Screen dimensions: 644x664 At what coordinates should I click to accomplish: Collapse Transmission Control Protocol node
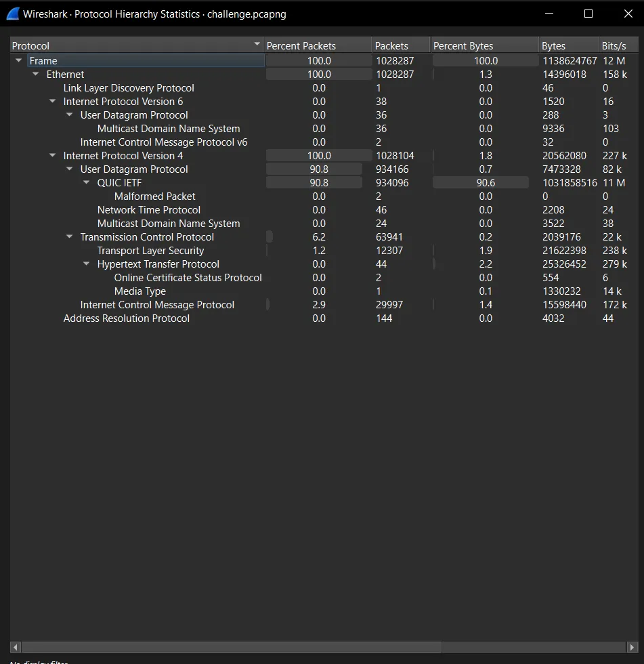70,237
